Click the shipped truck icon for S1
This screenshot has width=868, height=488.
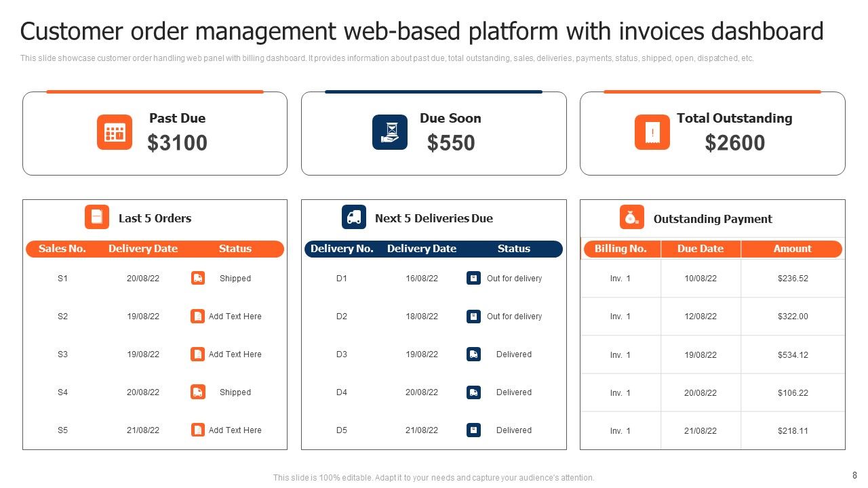pyautogui.click(x=197, y=278)
